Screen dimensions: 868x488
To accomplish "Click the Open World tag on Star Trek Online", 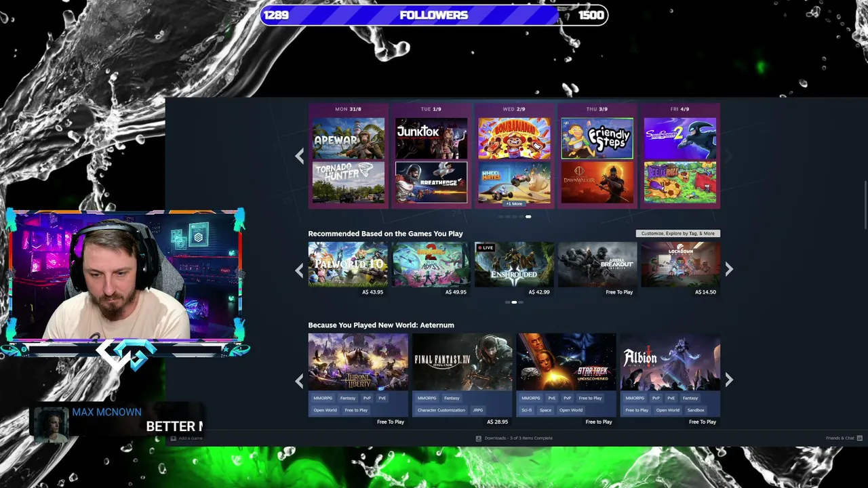I will point(571,410).
